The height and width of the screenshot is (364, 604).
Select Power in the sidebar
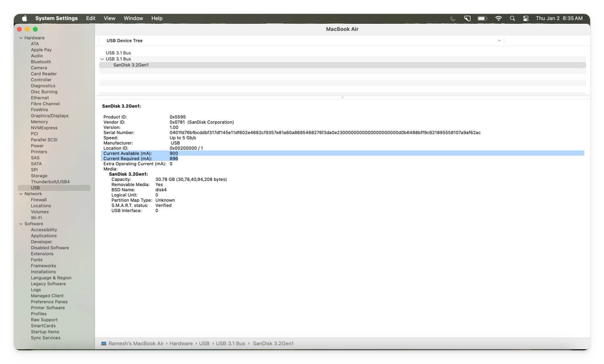37,146
